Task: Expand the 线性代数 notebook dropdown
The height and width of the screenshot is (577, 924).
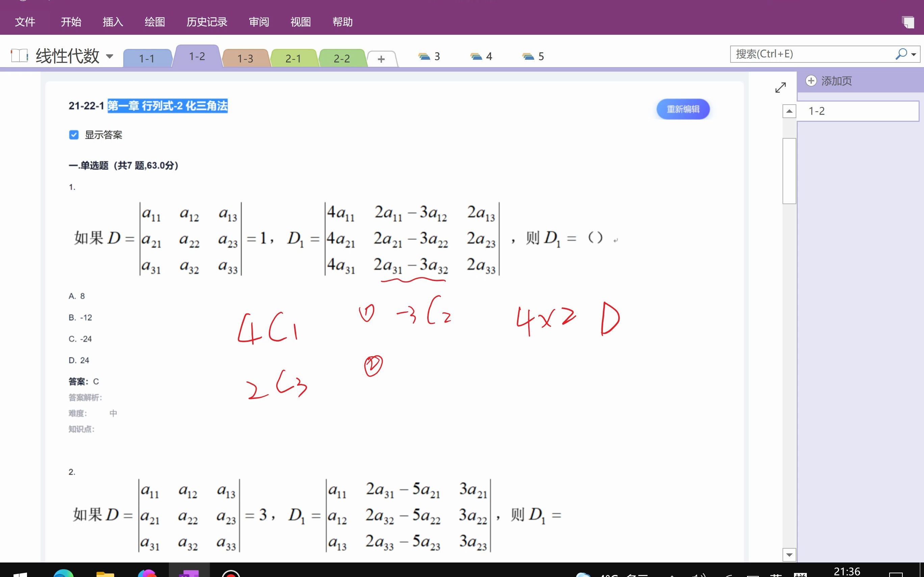Action: click(109, 56)
